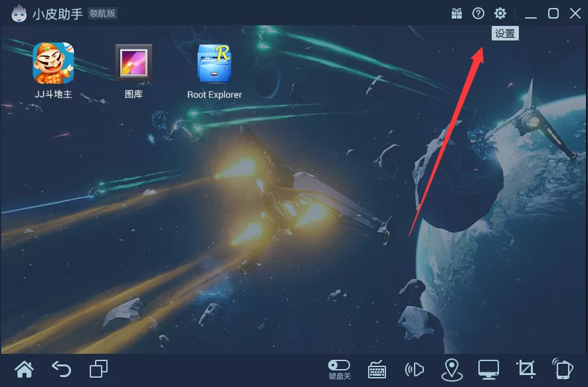Click the 小皮助手 logo icon
Image resolution: width=588 pixels, height=387 pixels.
point(19,13)
